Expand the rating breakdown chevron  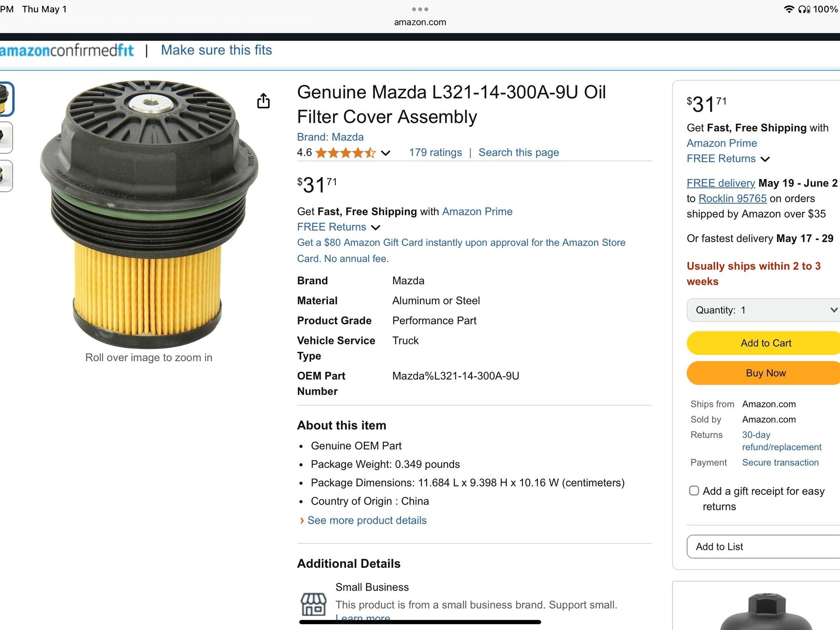386,153
